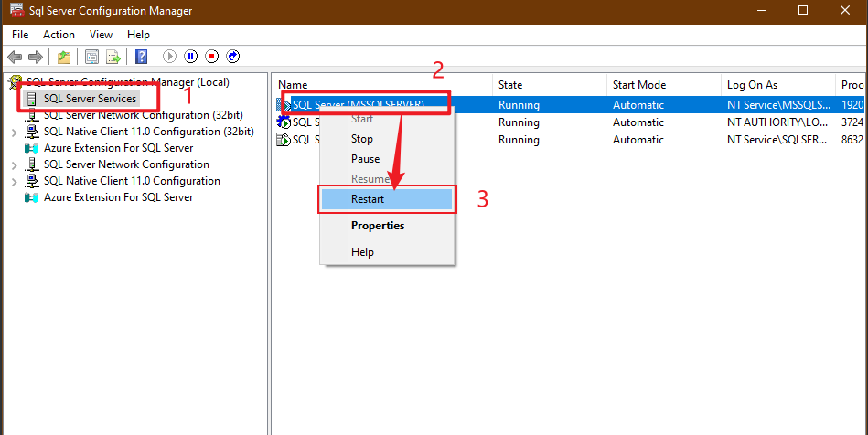Select SQL Server Network Configuration (32bit) tree item
This screenshot has height=435, width=868.
pyautogui.click(x=144, y=115)
